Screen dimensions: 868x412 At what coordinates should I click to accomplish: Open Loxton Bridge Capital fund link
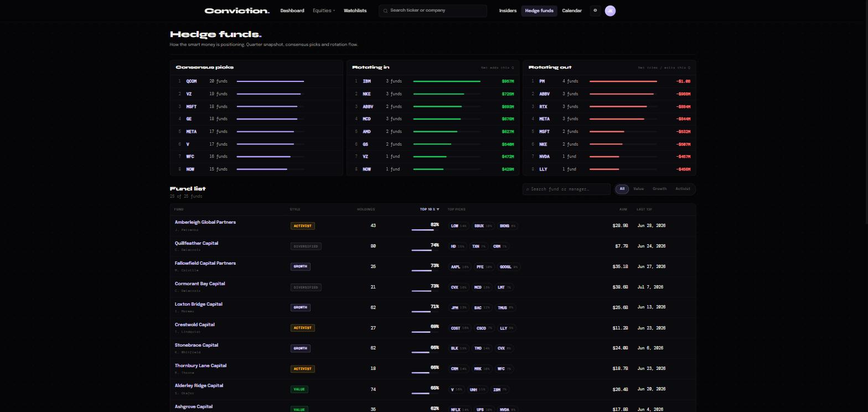[199, 304]
